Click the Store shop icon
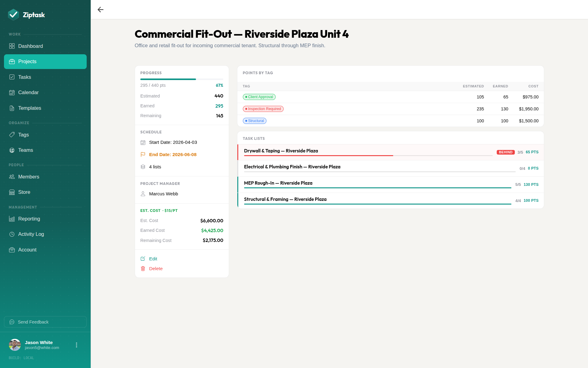588x368 pixels. point(12,192)
